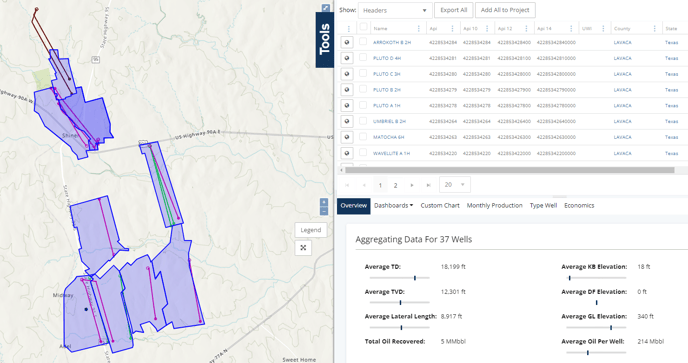Click the locate icon for ARROKOTH B 2H
The height and width of the screenshot is (363, 688).
click(347, 42)
